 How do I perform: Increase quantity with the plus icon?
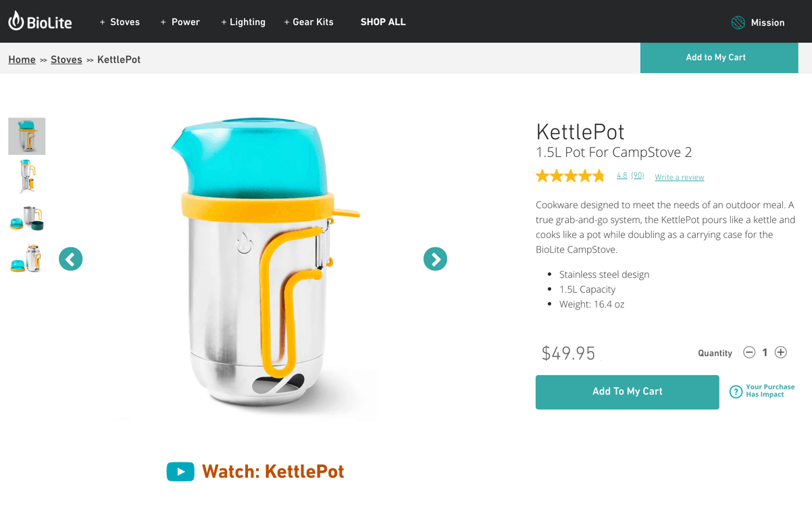781,352
